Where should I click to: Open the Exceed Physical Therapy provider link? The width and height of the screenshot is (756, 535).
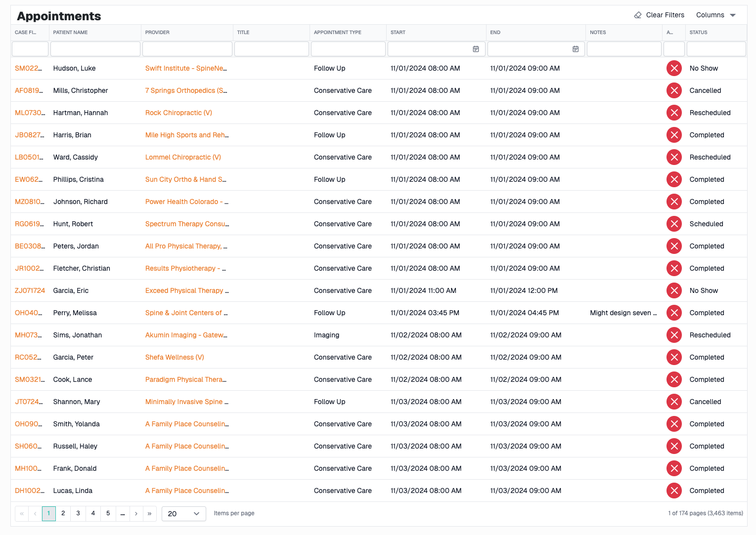click(x=187, y=290)
